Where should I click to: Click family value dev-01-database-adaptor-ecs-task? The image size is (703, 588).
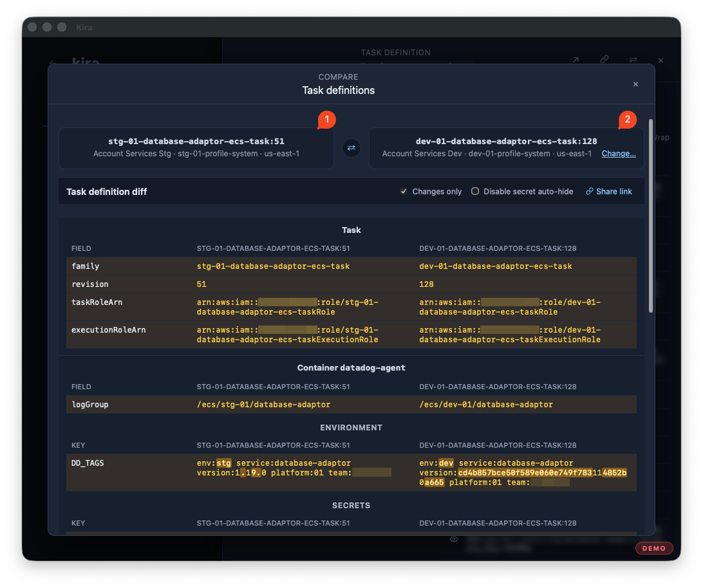[496, 266]
